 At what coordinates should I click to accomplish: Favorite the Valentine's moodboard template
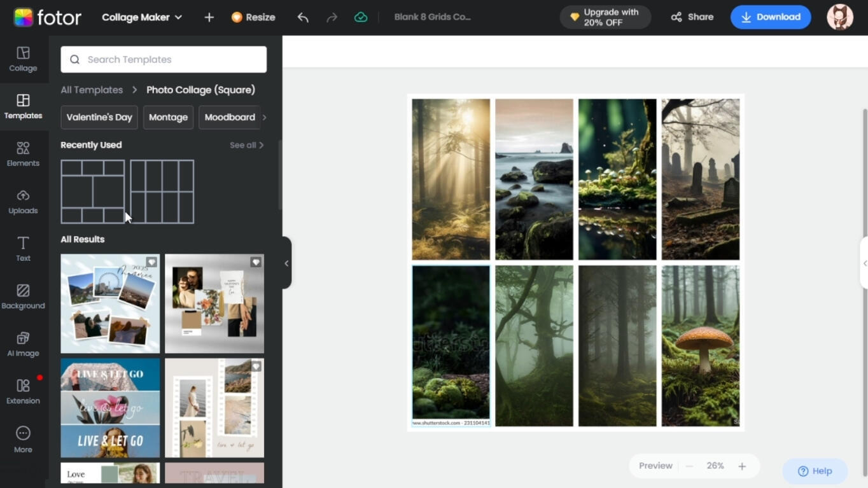tap(255, 262)
